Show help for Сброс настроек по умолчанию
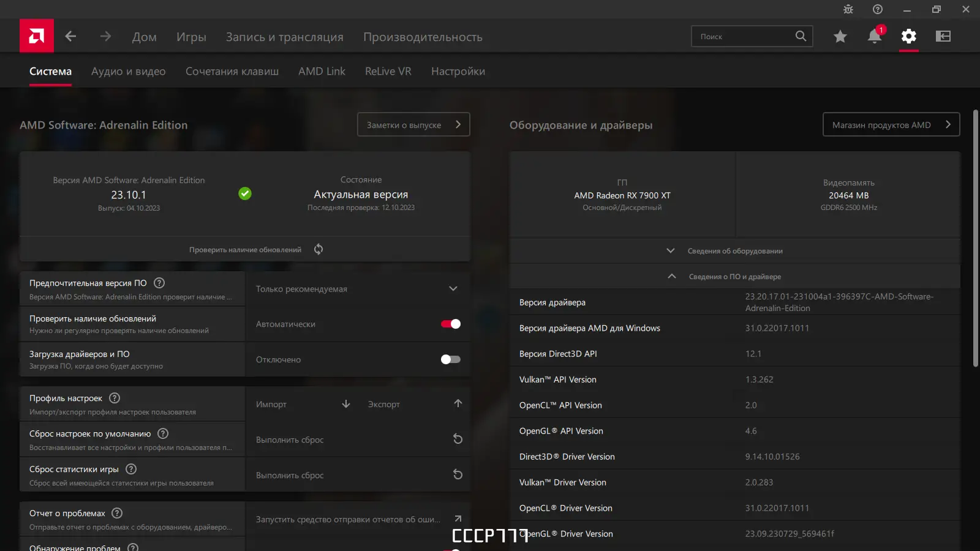 pos(163,433)
